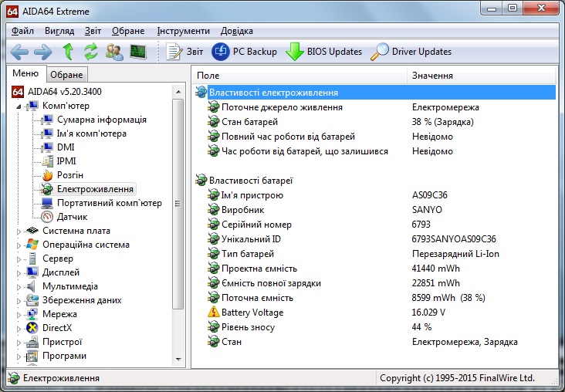Open the Інструменти menu
This screenshot has width=565, height=392.
pyautogui.click(x=184, y=31)
